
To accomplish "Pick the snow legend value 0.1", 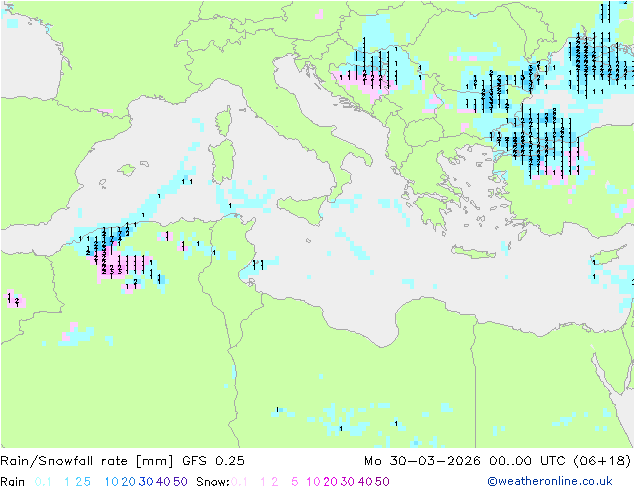I will click(x=239, y=482).
